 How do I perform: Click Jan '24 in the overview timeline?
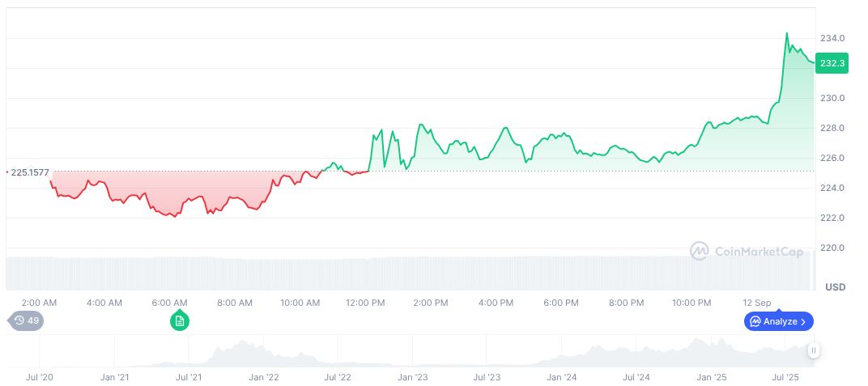point(561,377)
